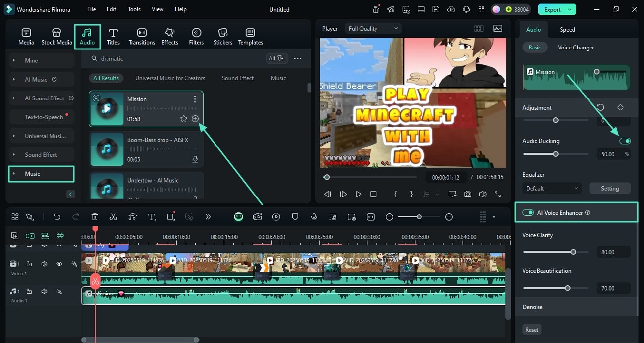
Task: Open Text-to-Speech in the sidebar
Action: click(x=42, y=117)
